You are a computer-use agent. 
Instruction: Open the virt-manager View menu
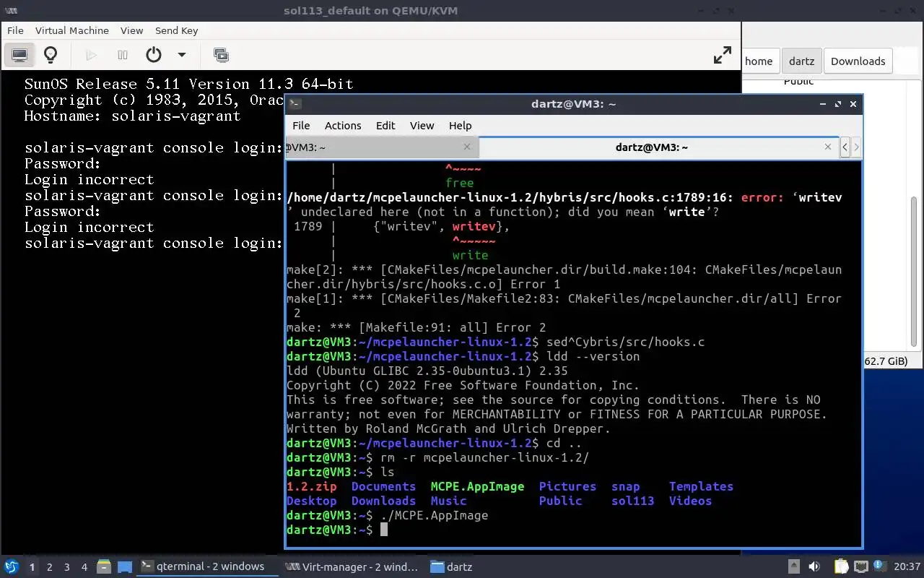coord(132,30)
